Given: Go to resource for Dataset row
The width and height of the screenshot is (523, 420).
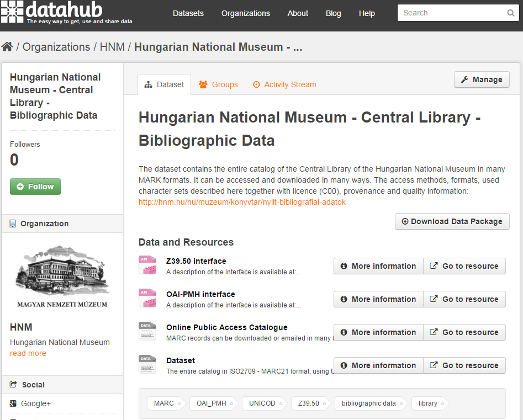Looking at the screenshot, I should pos(464,365).
